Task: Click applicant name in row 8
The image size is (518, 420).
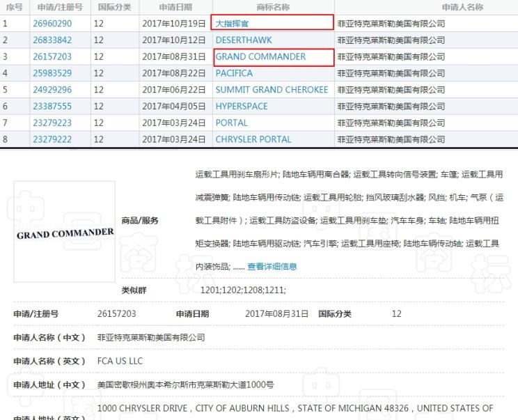Action: (x=391, y=139)
